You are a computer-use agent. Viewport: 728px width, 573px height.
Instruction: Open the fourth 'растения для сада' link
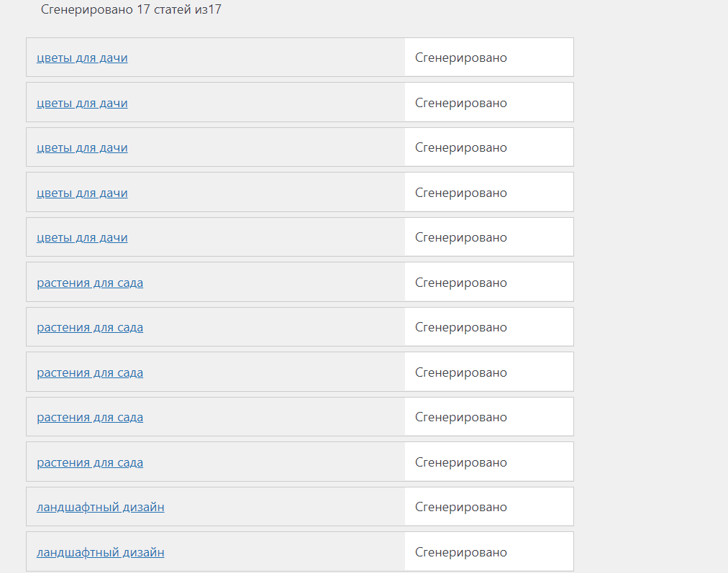coord(90,418)
